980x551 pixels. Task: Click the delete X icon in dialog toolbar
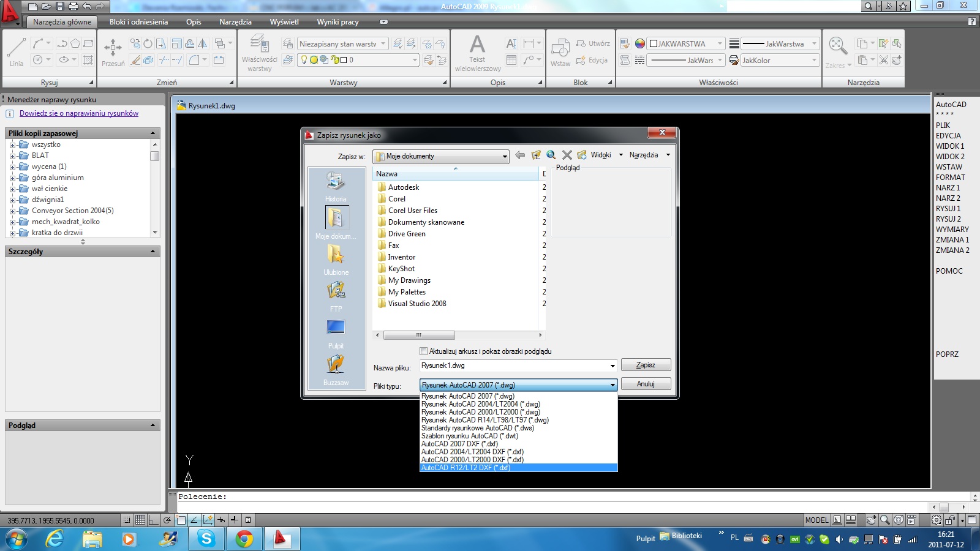[x=567, y=155]
